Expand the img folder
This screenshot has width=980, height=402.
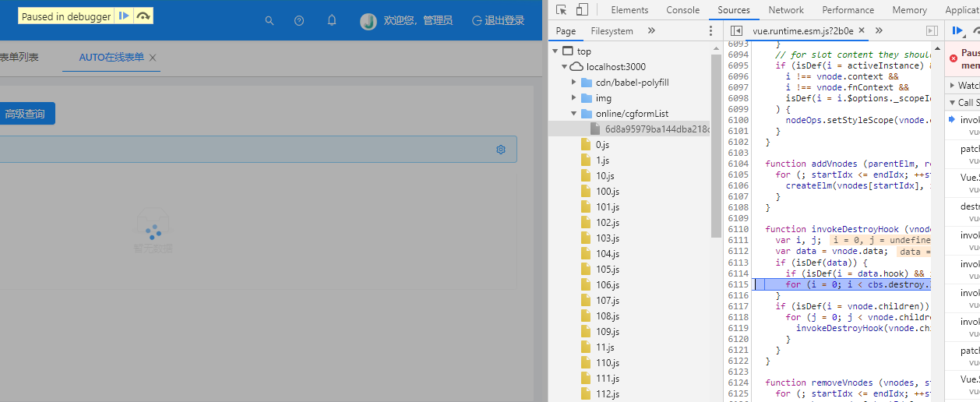(x=573, y=98)
